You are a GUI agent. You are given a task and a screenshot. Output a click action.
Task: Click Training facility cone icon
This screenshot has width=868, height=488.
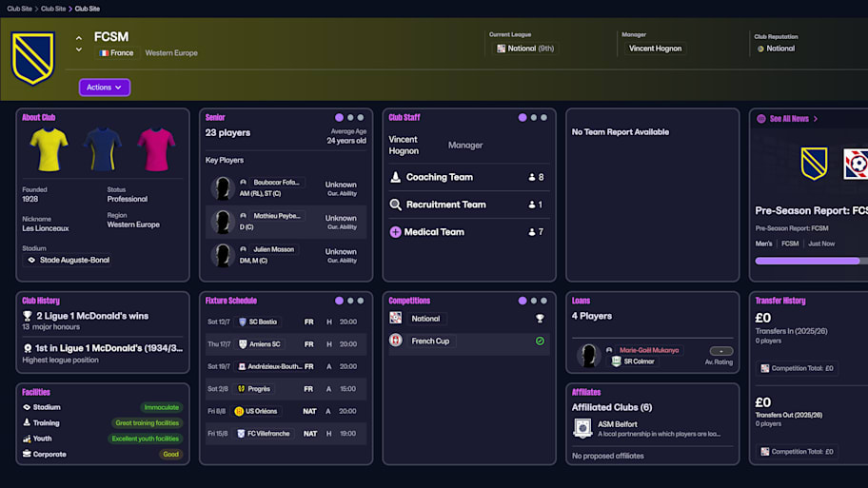(x=27, y=422)
